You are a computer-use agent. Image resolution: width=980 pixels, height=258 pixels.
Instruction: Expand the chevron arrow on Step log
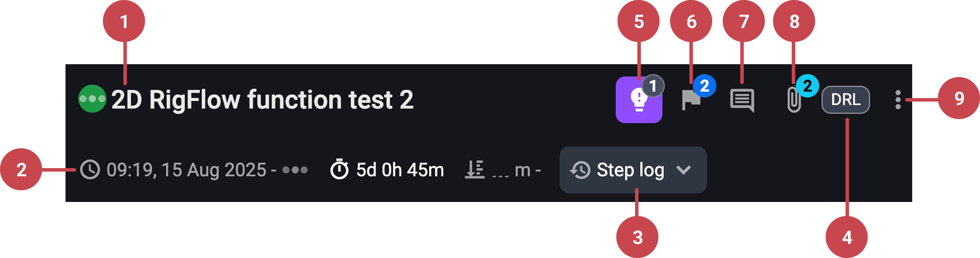pyautogui.click(x=683, y=170)
